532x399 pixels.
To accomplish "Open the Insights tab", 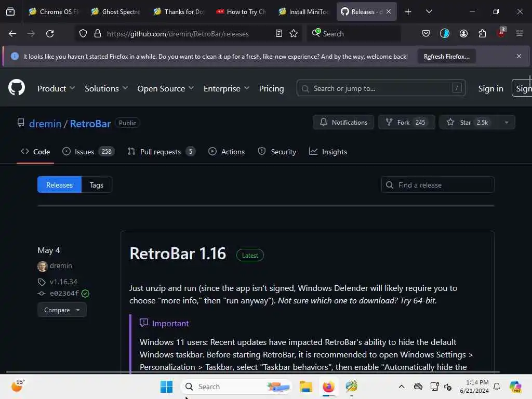I will [x=328, y=152].
